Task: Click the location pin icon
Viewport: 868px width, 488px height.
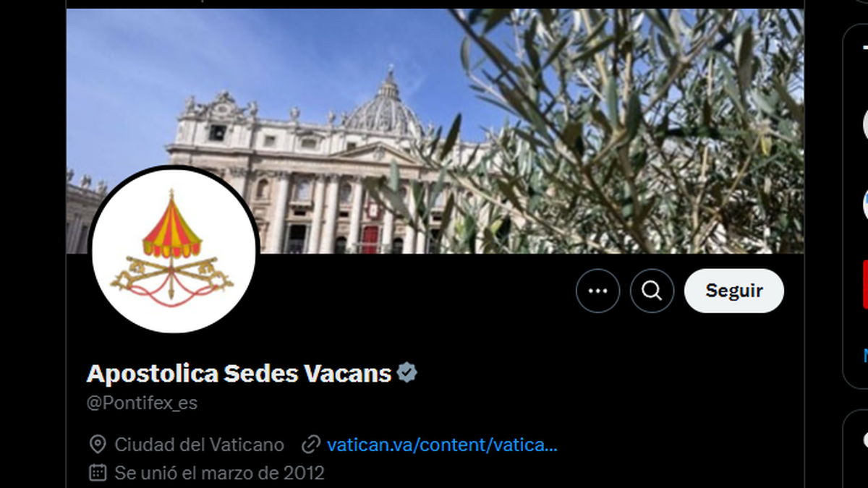Action: coord(97,444)
